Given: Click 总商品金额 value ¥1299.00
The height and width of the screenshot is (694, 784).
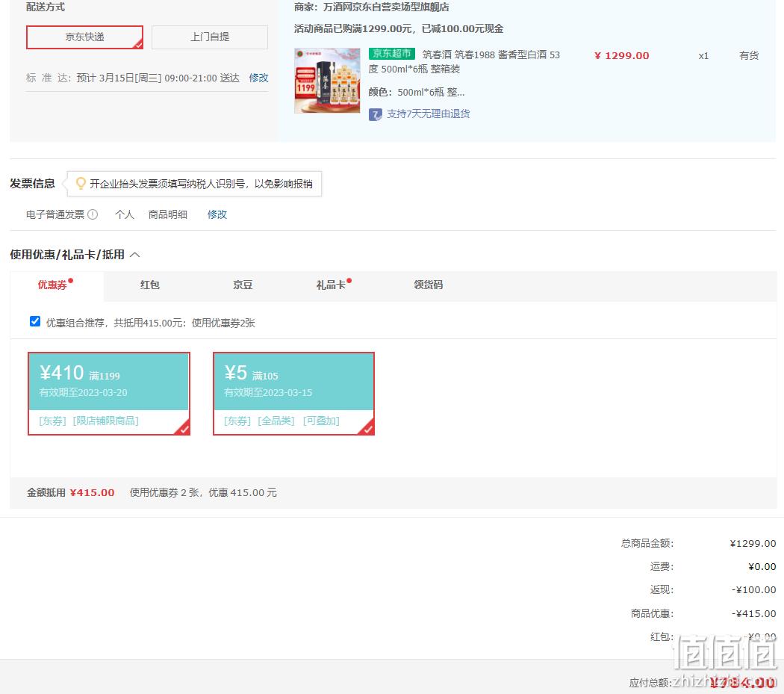Looking at the screenshot, I should (753, 543).
